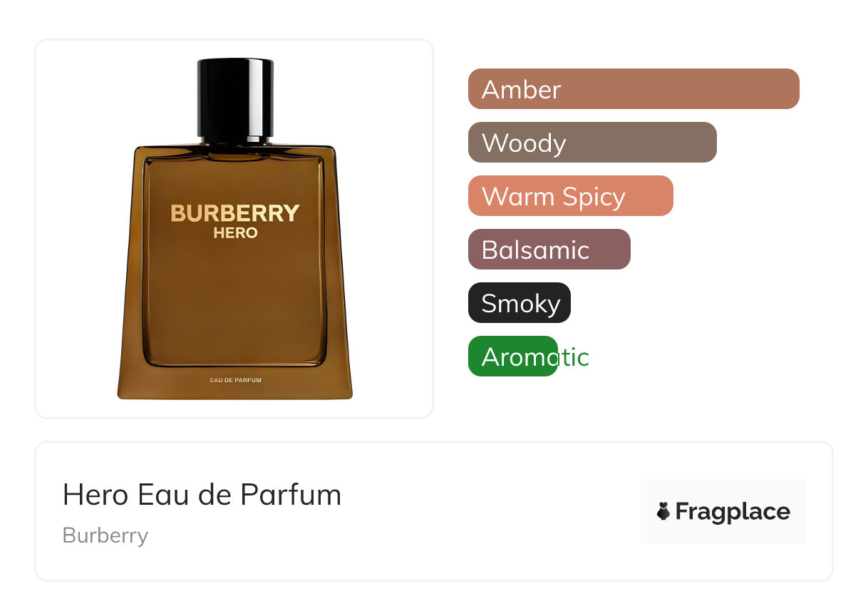Select the Amber accord bar
Image resolution: width=868 pixels, height=616 pixels.
coord(634,89)
